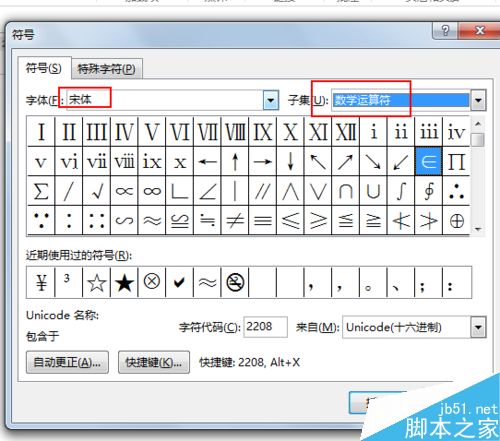Click the 字符代码 character code field
Screen dimensions: 500x441
tap(265, 327)
